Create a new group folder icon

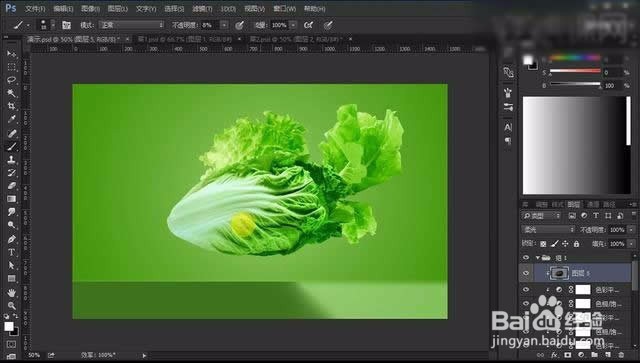tap(594, 355)
